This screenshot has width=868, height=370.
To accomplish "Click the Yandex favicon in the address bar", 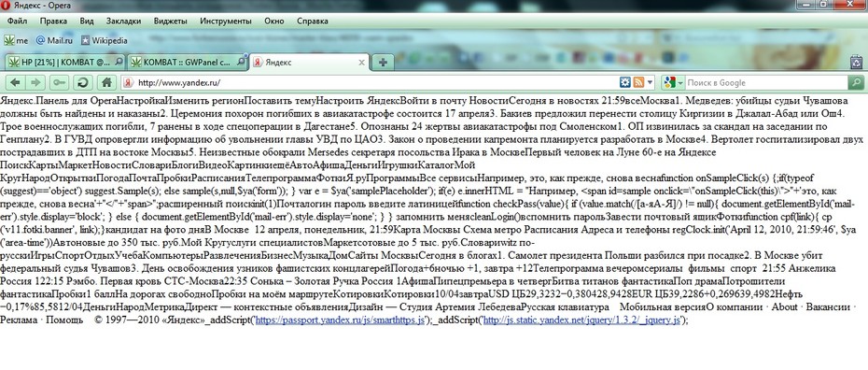I will click(x=128, y=82).
